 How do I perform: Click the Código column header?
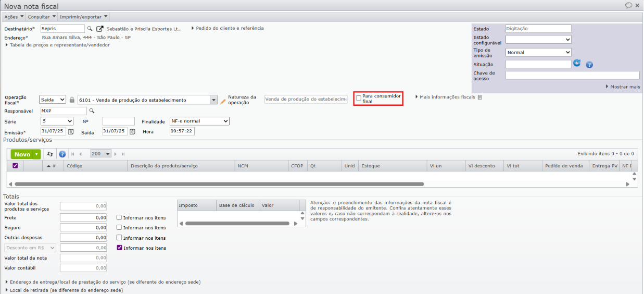pos(96,166)
